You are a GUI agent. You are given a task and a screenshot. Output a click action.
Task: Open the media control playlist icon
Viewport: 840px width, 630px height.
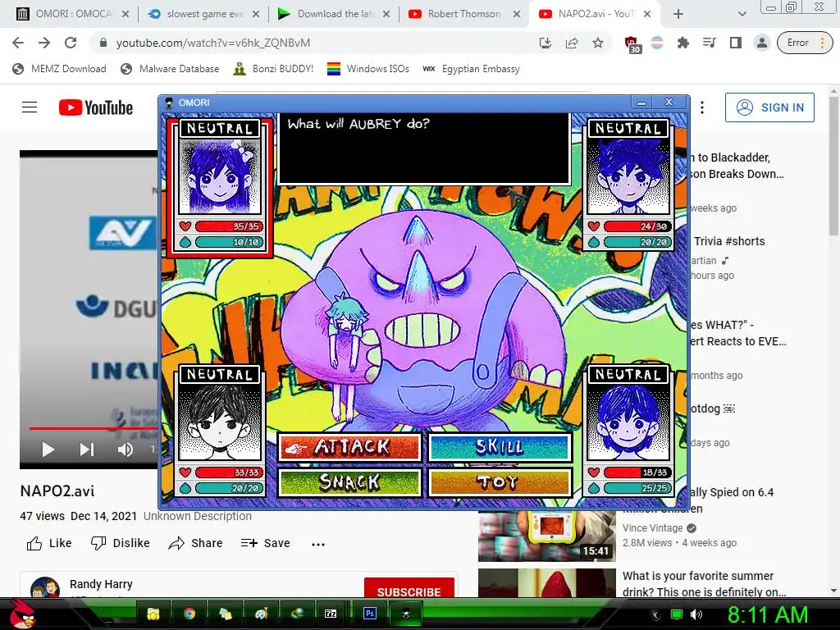pyautogui.click(x=710, y=43)
